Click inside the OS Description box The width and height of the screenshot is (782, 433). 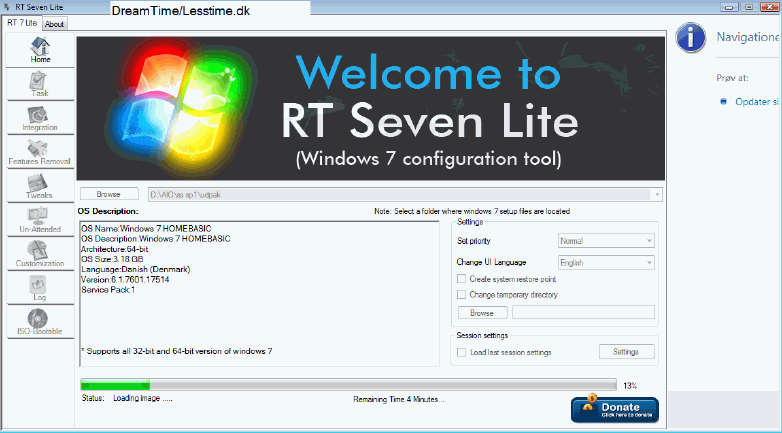pos(259,294)
